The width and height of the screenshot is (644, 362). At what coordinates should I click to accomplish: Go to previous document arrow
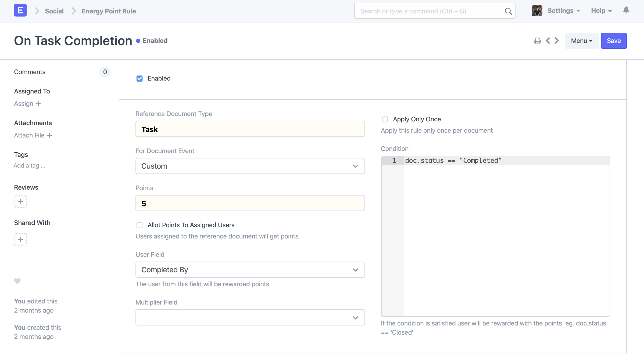point(548,41)
